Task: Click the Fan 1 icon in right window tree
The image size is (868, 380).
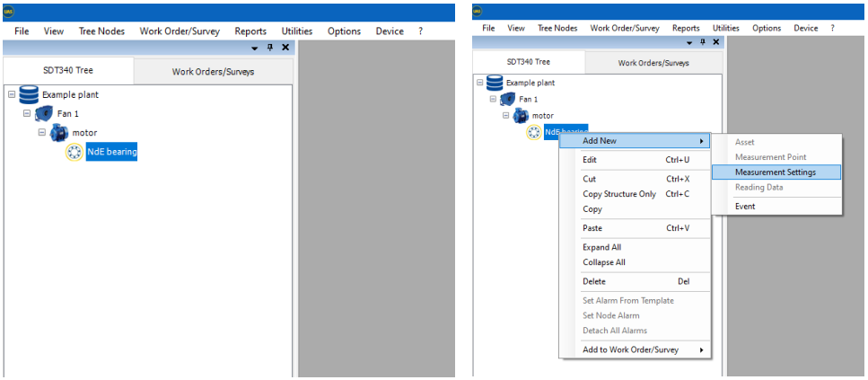Action: coord(509,99)
